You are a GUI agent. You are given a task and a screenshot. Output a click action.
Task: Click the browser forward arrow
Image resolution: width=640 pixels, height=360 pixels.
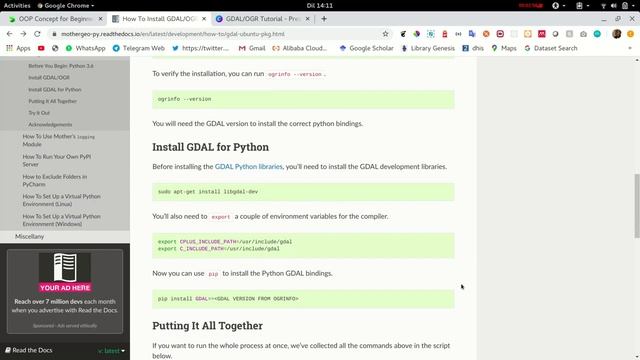point(23,34)
